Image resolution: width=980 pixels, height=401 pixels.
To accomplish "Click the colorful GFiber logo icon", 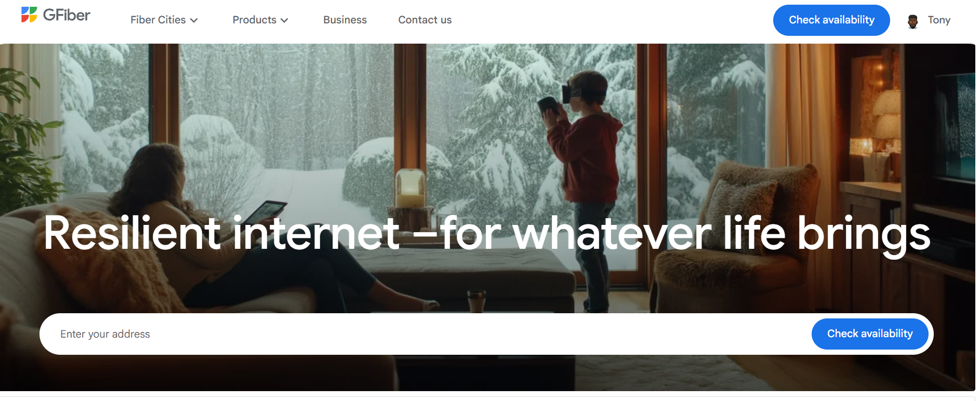I will point(29,15).
